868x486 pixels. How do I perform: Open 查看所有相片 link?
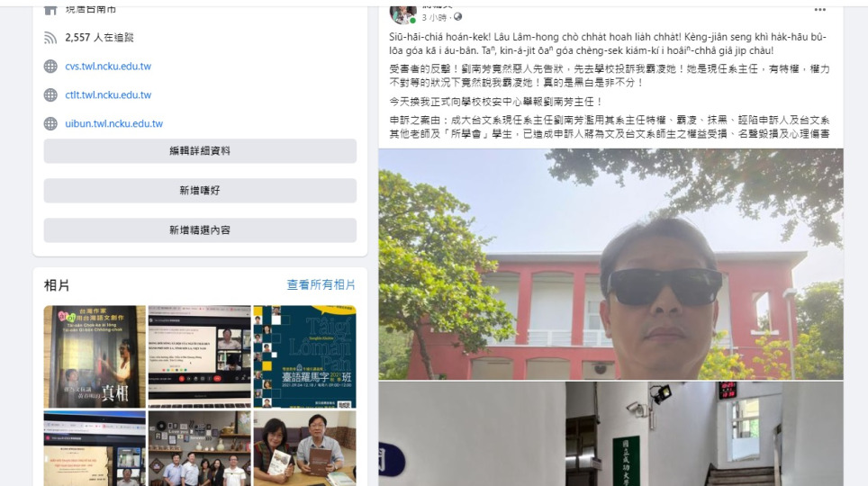[321, 285]
